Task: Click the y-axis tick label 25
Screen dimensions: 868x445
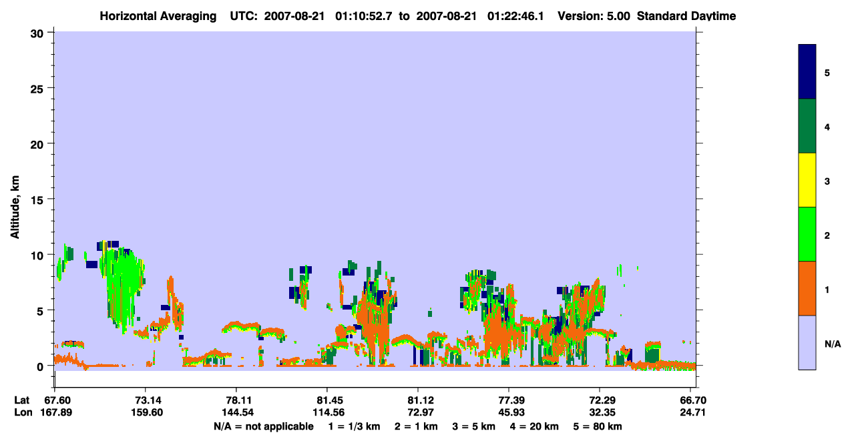Action: click(37, 88)
